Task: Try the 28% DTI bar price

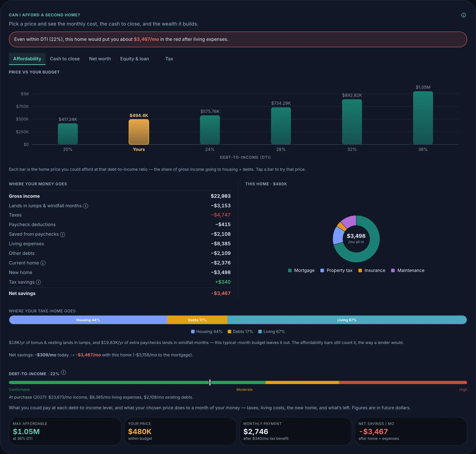Action: (281, 126)
